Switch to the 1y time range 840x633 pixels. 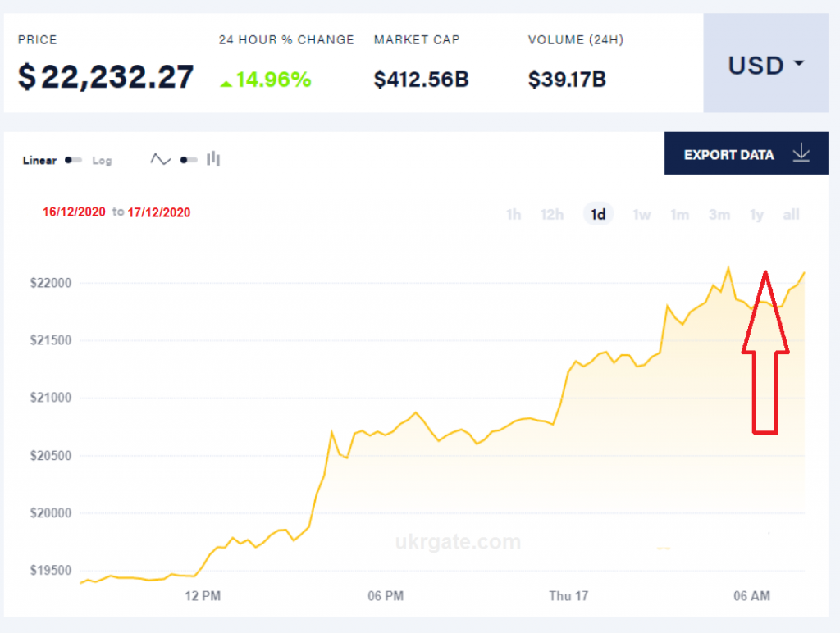[756, 215]
